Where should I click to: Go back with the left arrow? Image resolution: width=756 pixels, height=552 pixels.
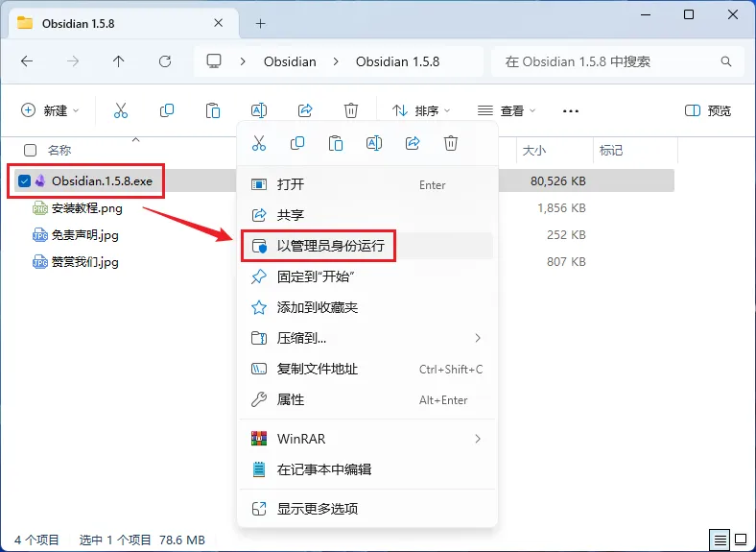click(27, 61)
